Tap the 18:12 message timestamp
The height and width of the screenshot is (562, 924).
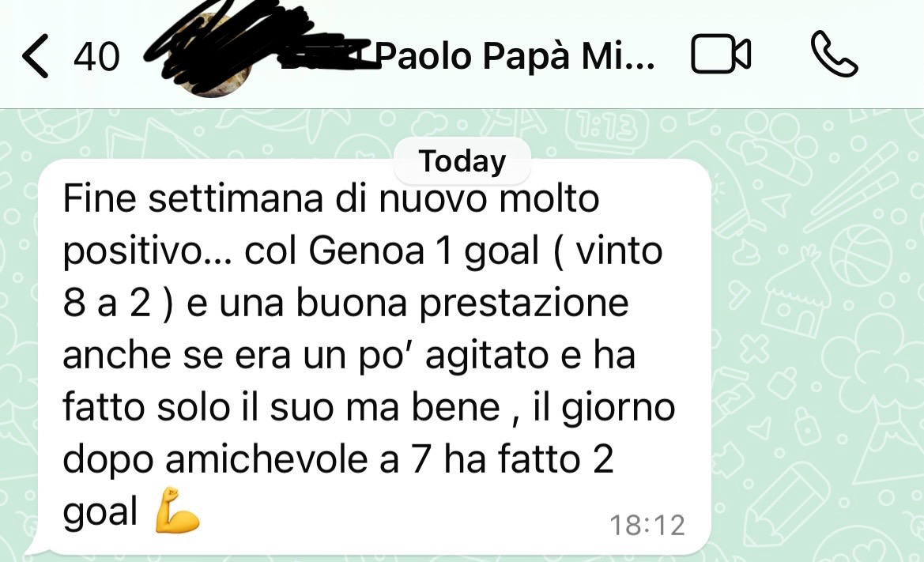647,525
